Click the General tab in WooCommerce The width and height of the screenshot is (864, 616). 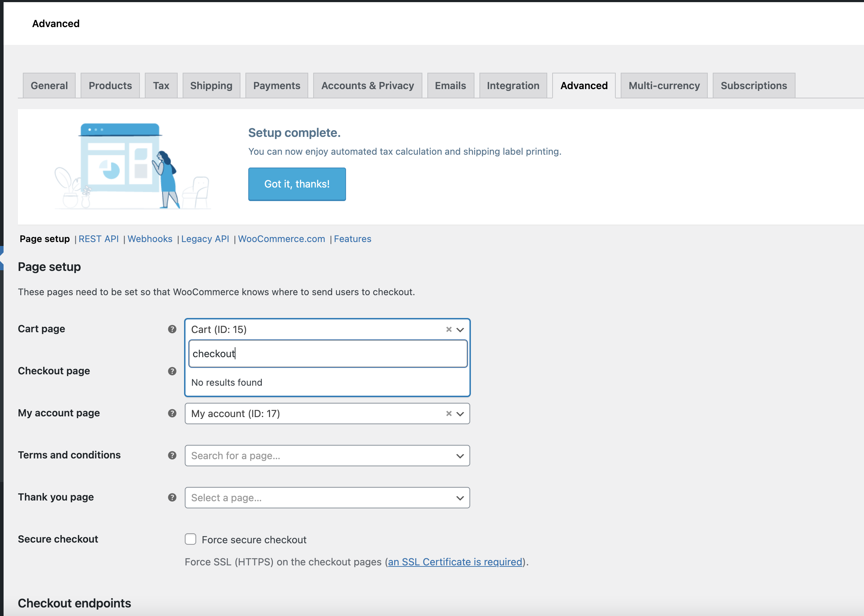point(49,85)
